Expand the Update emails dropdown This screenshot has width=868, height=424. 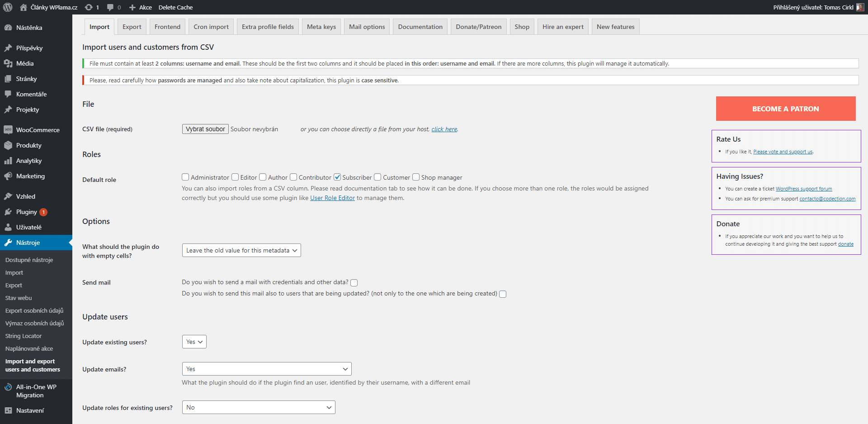(x=267, y=369)
